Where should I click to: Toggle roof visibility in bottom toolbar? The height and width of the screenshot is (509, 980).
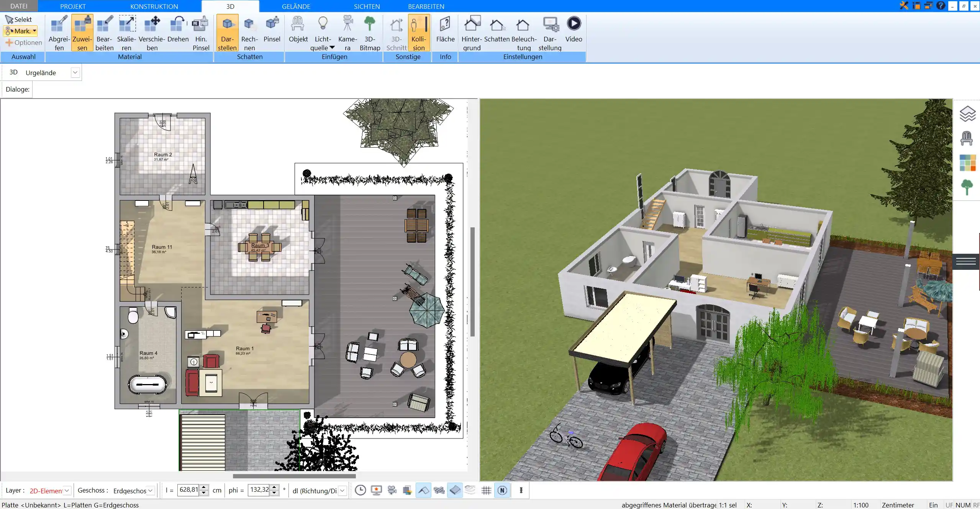pos(423,490)
